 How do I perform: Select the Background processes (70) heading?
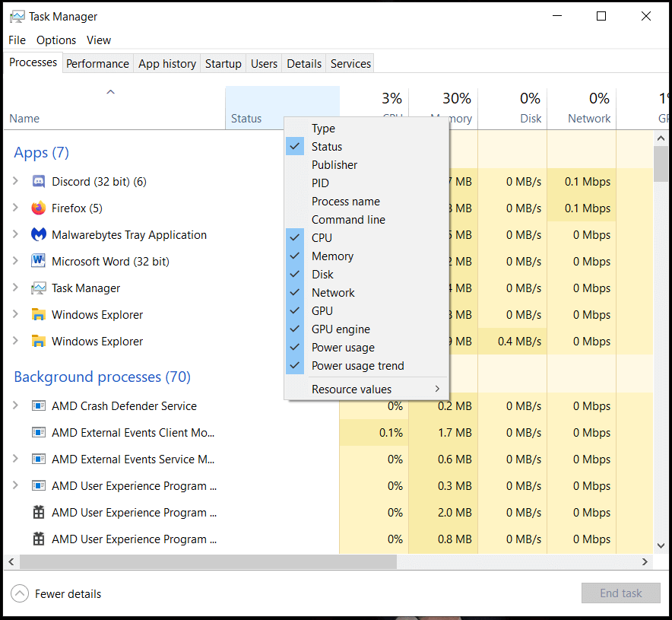(103, 377)
